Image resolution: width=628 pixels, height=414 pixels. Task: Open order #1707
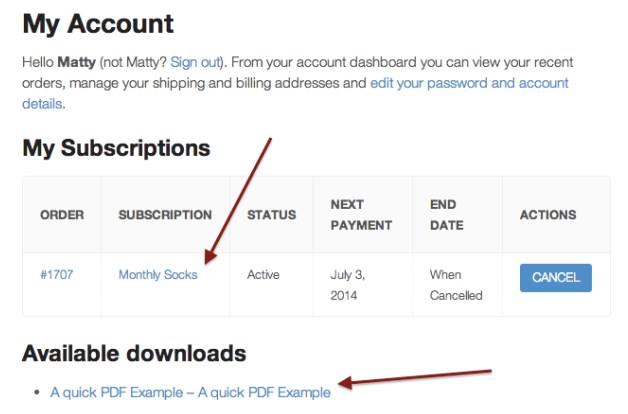coord(56,275)
